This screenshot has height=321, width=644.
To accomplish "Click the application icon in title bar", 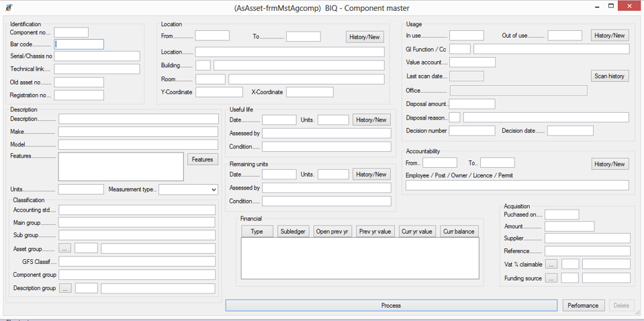I will coord(9,8).
